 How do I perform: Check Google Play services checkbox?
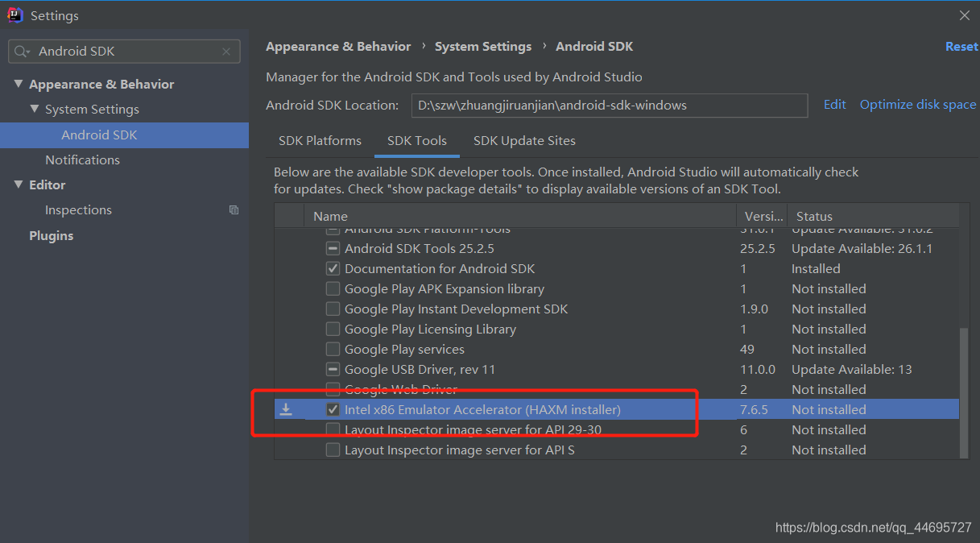[333, 350]
